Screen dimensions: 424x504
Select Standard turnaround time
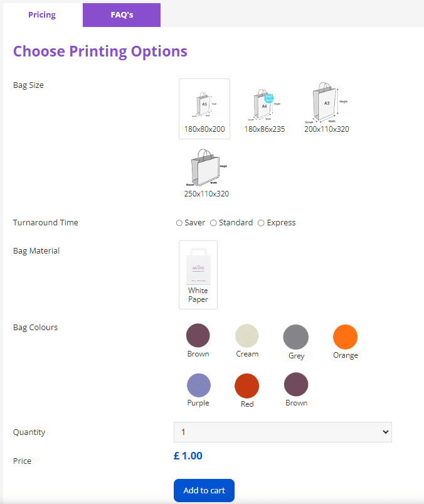(213, 223)
